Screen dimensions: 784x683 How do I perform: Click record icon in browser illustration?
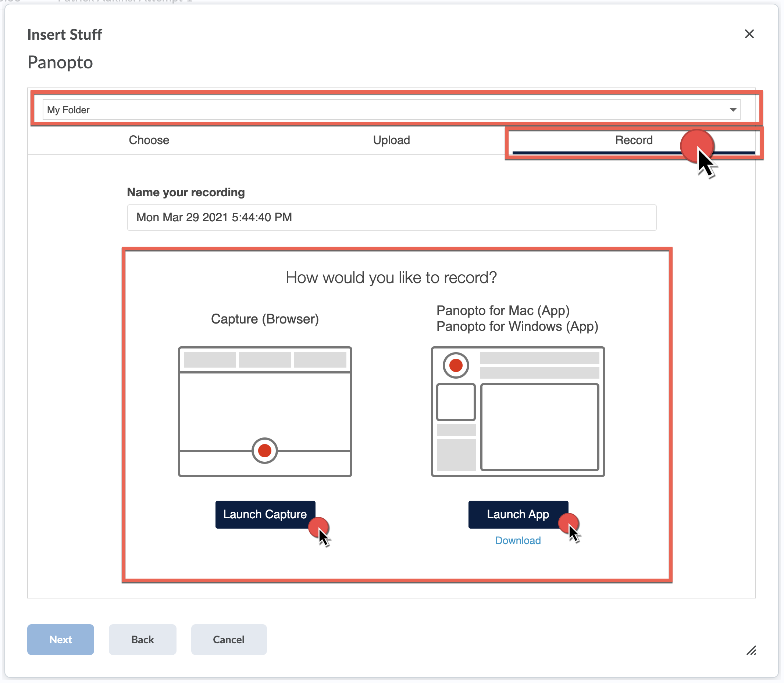(x=265, y=451)
